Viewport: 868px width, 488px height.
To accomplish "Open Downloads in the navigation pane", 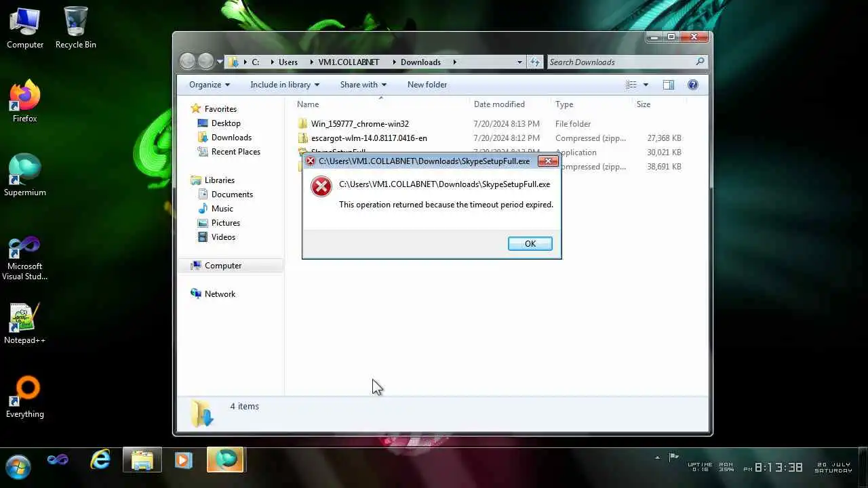I will point(231,138).
